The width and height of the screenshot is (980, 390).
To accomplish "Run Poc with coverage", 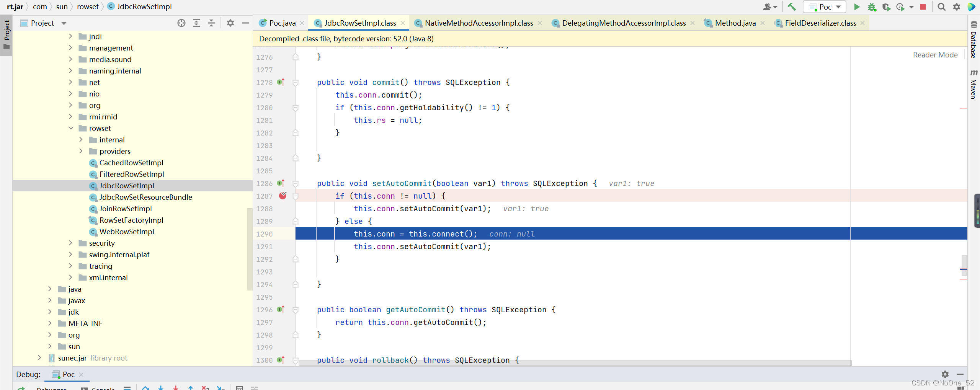I will pos(886,7).
